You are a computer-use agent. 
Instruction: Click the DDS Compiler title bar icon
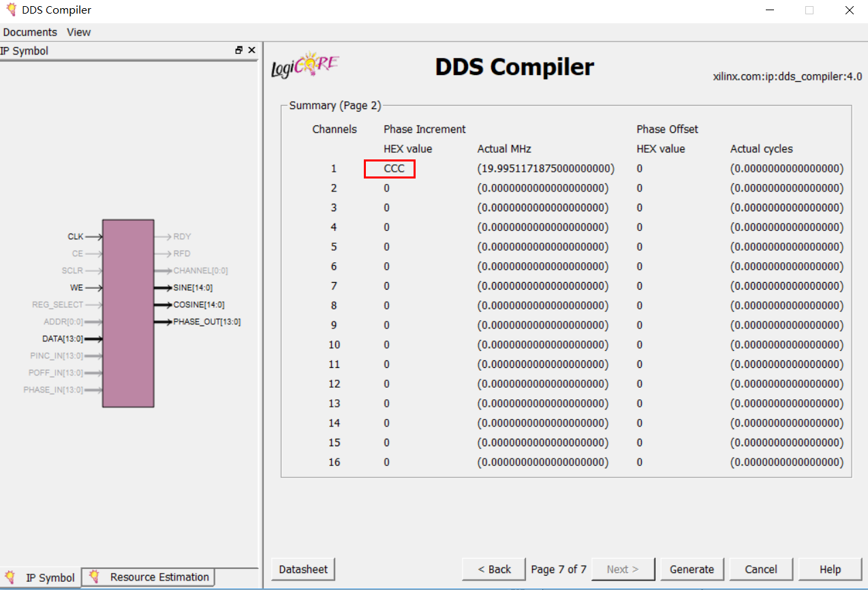(x=10, y=10)
